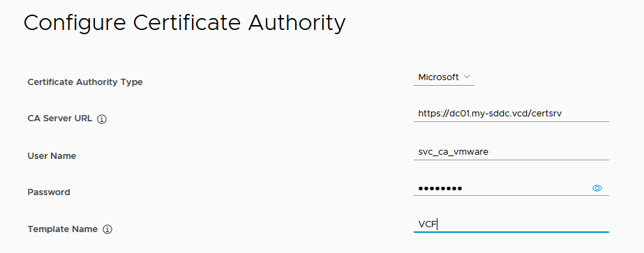Click the Configure Certificate Authority heading
The width and height of the screenshot is (644, 253).
point(184,24)
